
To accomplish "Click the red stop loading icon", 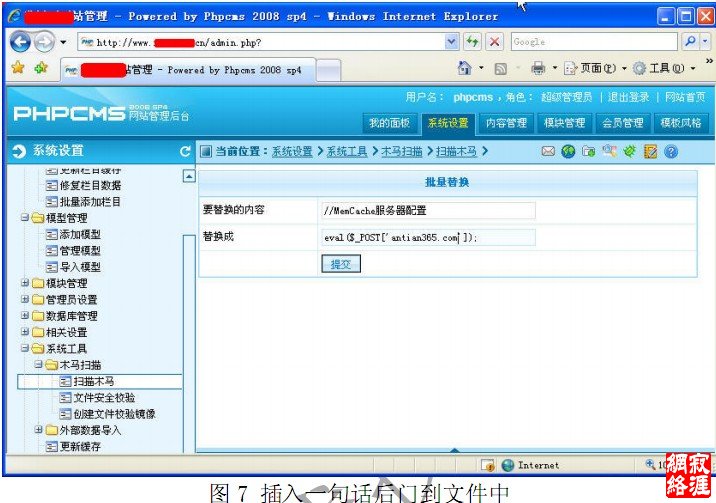I will (494, 42).
